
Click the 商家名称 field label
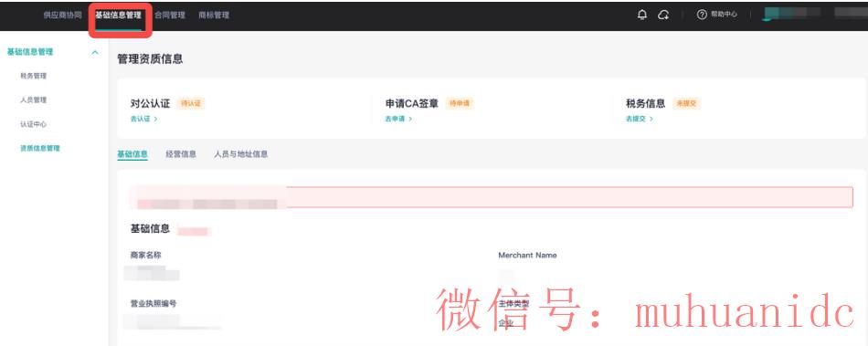pos(145,256)
